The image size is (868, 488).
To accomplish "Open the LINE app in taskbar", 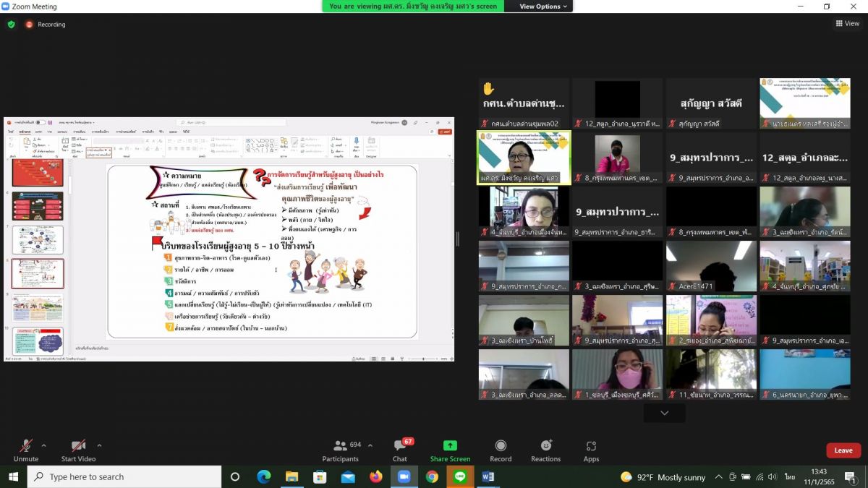I will pos(460,476).
